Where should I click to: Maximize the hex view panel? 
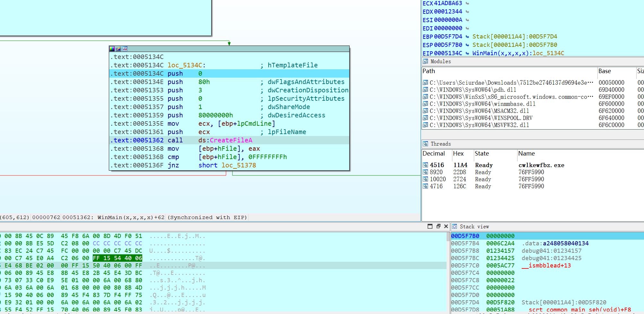[430, 226]
